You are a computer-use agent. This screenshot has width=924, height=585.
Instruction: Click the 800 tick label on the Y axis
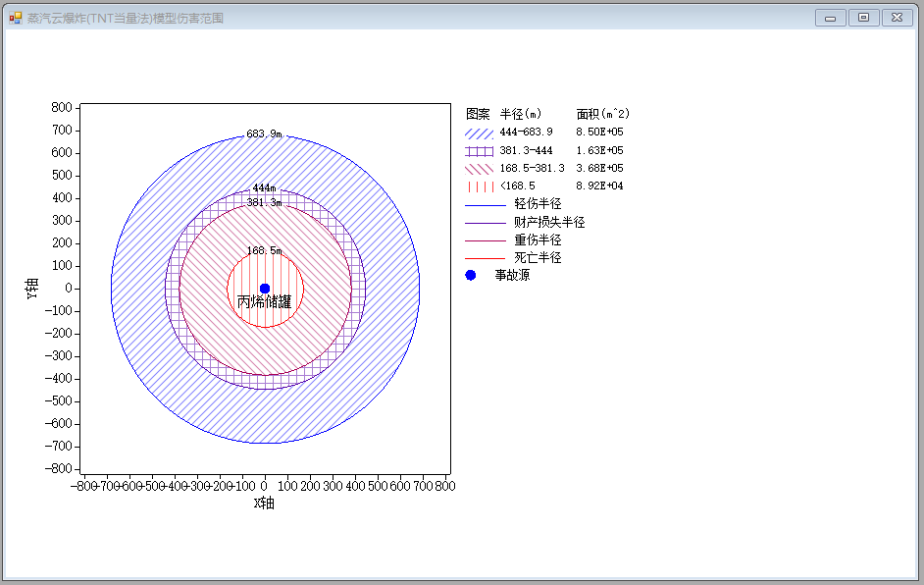pyautogui.click(x=61, y=107)
